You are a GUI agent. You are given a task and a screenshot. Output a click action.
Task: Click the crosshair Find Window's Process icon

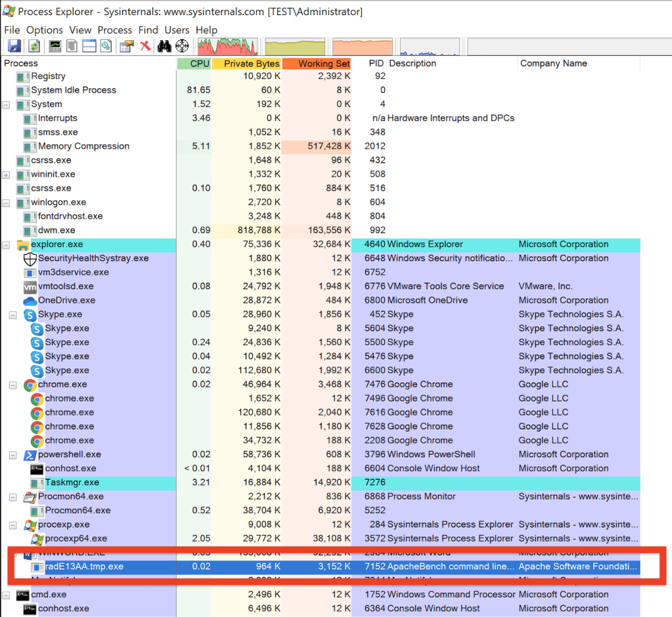coord(182,46)
